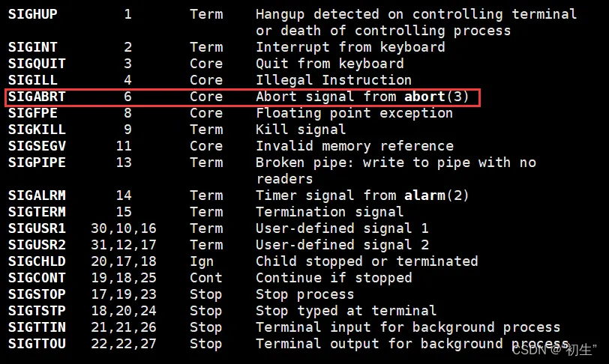Viewport: 609px width, 364px height.
Task: Click the SIGHUP signal name
Action: point(32,14)
